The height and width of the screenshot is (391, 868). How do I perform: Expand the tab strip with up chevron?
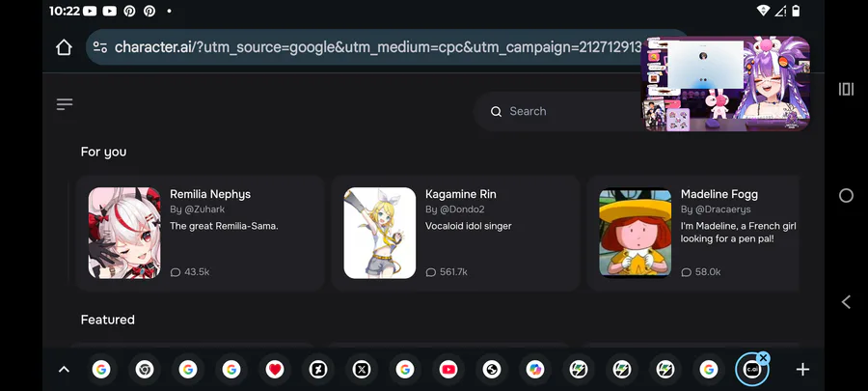(x=65, y=370)
